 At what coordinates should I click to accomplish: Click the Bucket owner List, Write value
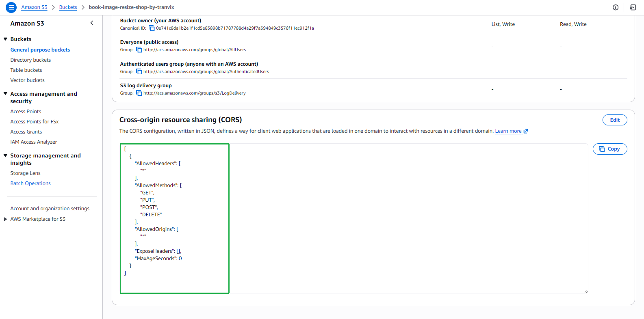click(x=503, y=24)
